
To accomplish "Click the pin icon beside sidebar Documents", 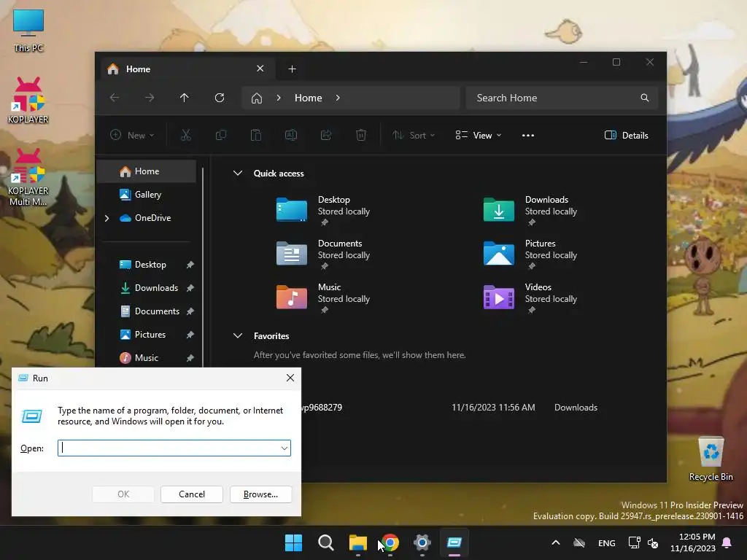I will (190, 311).
